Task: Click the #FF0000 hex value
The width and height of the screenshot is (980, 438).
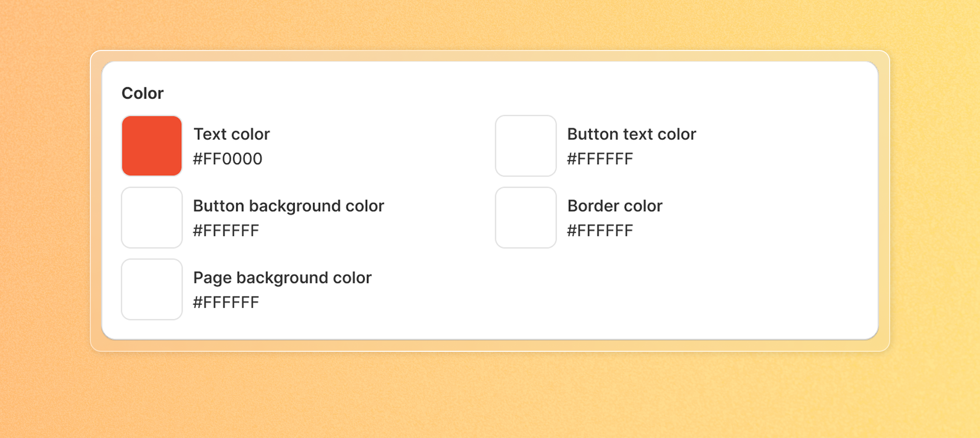Action: (228, 159)
